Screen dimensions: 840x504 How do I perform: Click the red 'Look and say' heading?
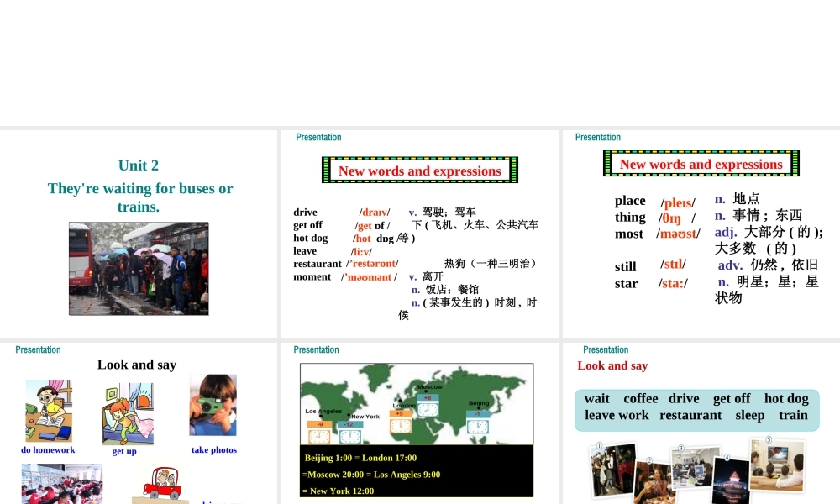[613, 365]
